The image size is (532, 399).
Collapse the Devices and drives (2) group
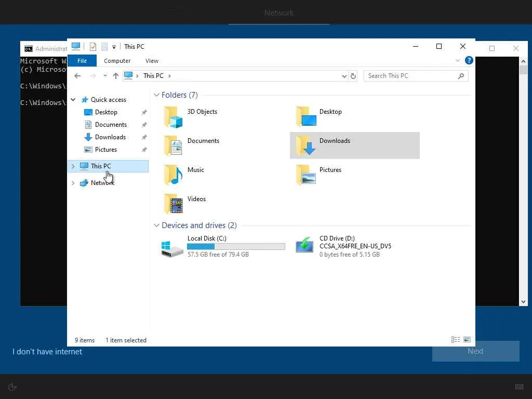[156, 225]
